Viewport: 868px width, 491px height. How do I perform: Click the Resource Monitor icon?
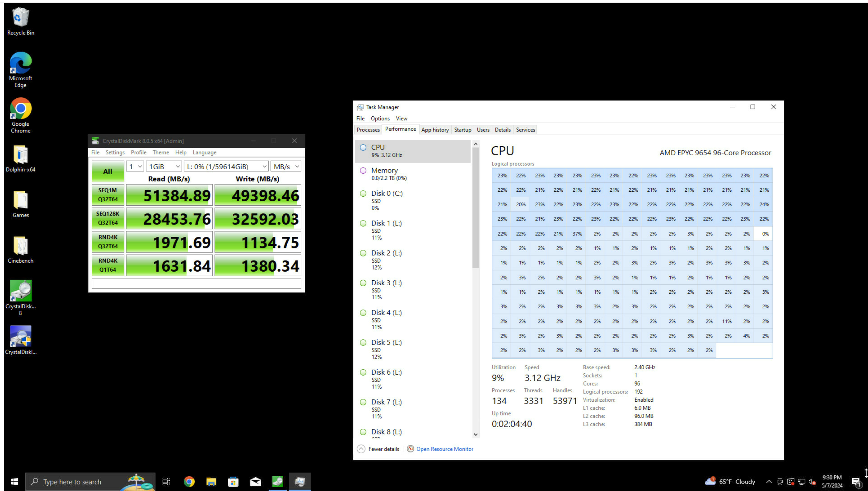pos(410,449)
